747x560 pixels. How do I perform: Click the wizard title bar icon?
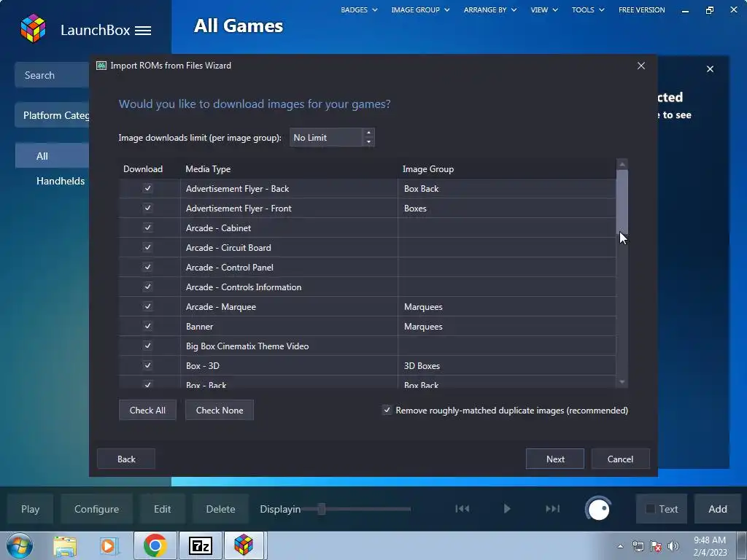[x=101, y=66]
